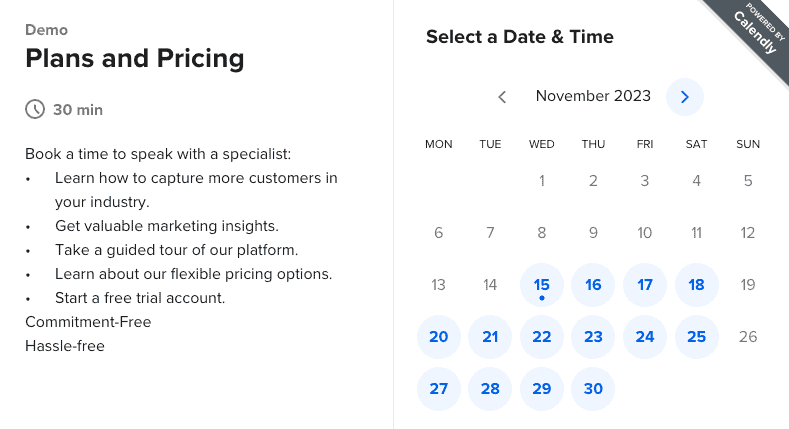Pick Friday November 17

(x=645, y=285)
